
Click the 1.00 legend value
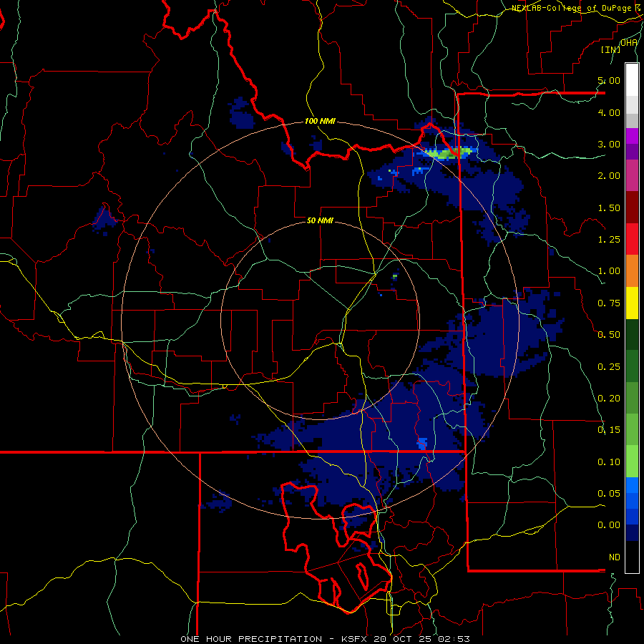click(x=609, y=271)
